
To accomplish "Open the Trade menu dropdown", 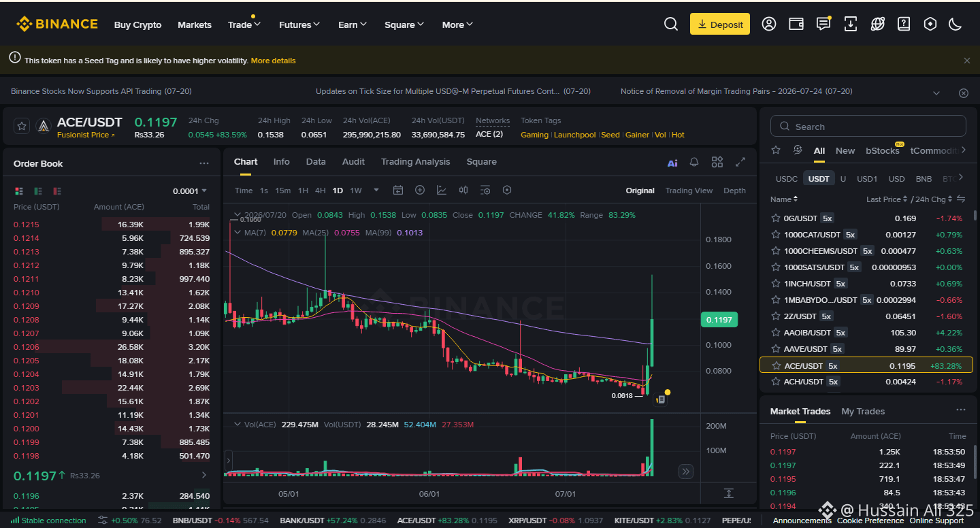I will (244, 24).
